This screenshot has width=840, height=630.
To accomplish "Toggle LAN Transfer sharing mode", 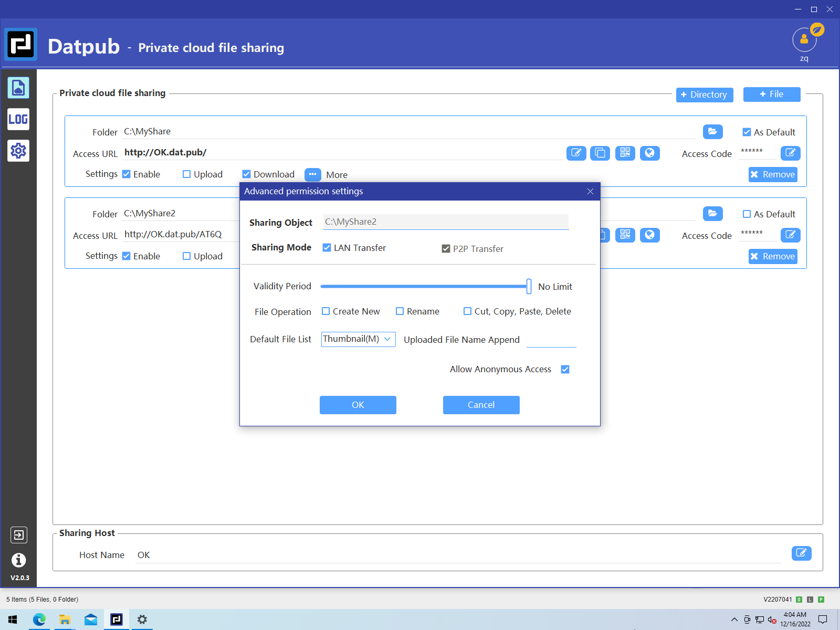I will pos(327,248).
